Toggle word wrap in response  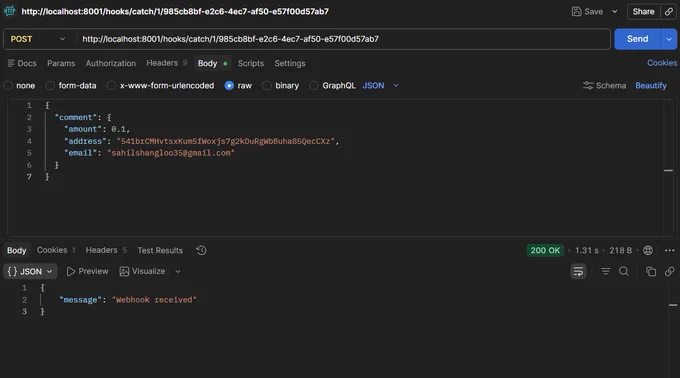point(578,271)
